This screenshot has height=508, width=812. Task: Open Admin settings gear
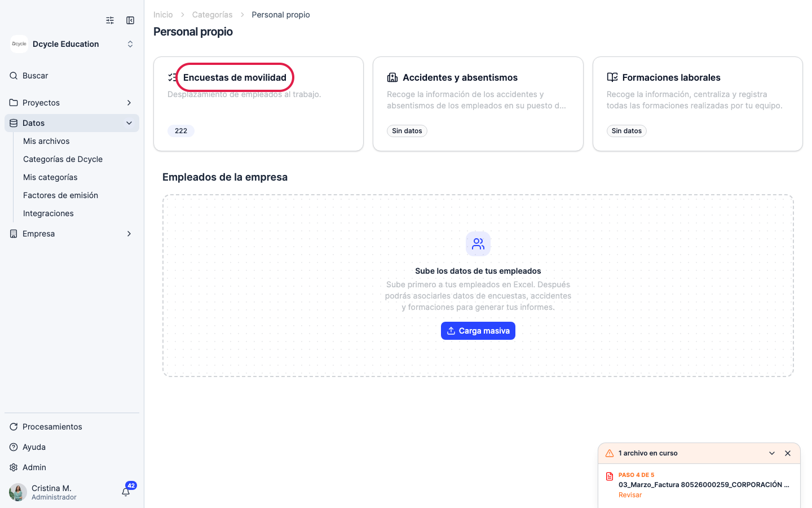[14, 467]
